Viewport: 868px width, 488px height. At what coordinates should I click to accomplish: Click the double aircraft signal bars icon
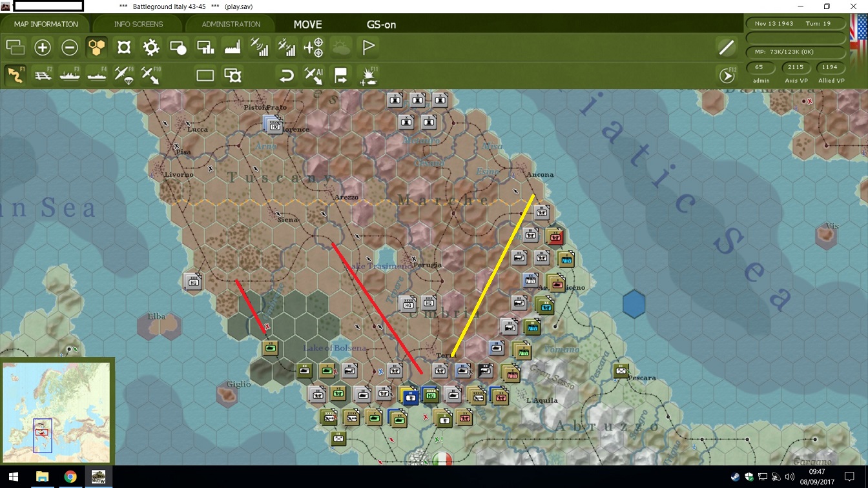287,47
